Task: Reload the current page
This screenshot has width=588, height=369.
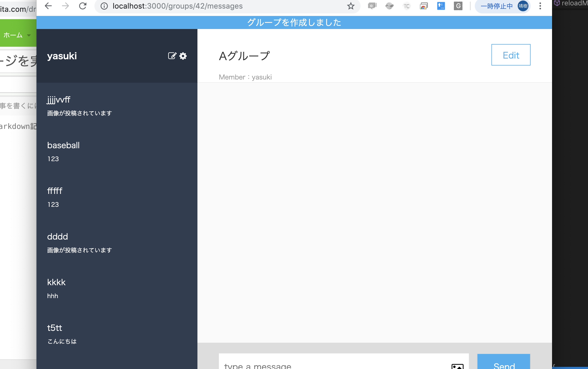Action: click(83, 6)
